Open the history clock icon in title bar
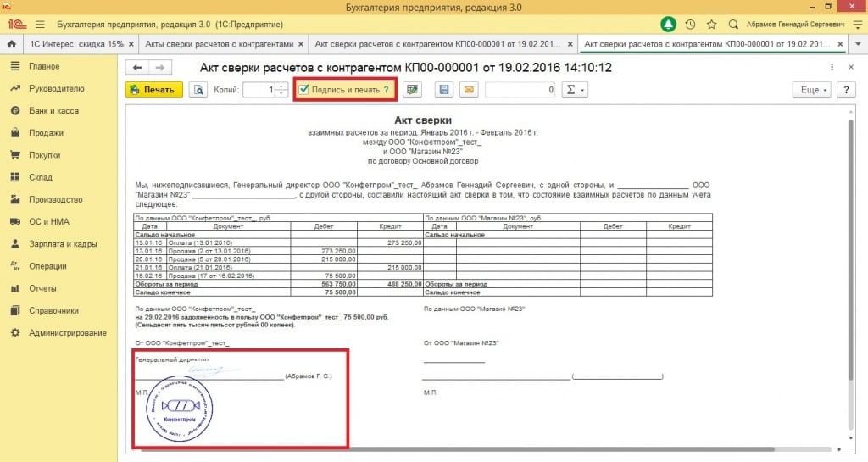The image size is (868, 462). [x=691, y=25]
